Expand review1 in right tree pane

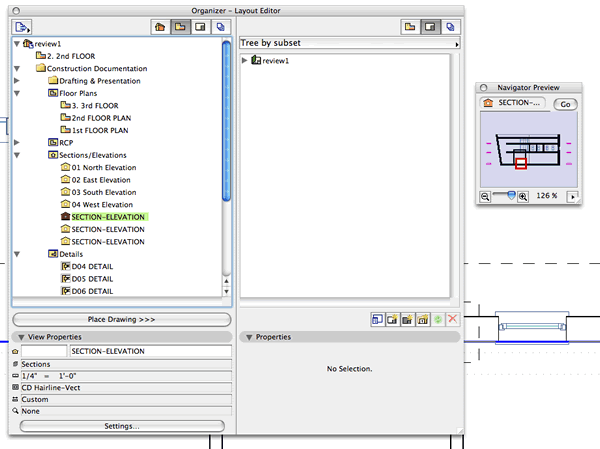point(246,61)
